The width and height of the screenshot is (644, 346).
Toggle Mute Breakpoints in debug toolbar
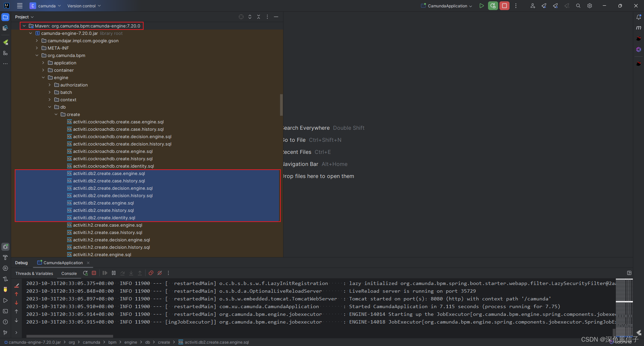160,273
